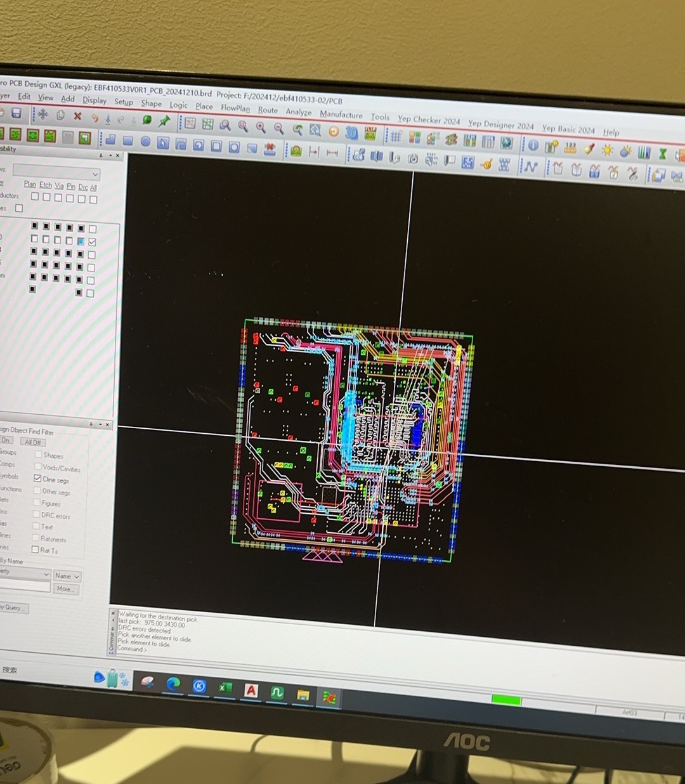This screenshot has height=784, width=685.
Task: Click the Add Rectangle shape icon
Action: [x=127, y=141]
